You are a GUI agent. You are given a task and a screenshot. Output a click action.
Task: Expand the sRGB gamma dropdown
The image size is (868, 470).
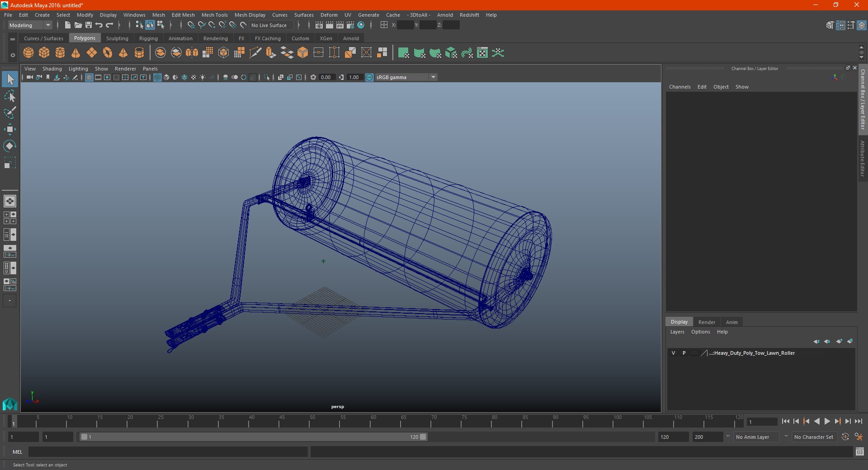433,77
